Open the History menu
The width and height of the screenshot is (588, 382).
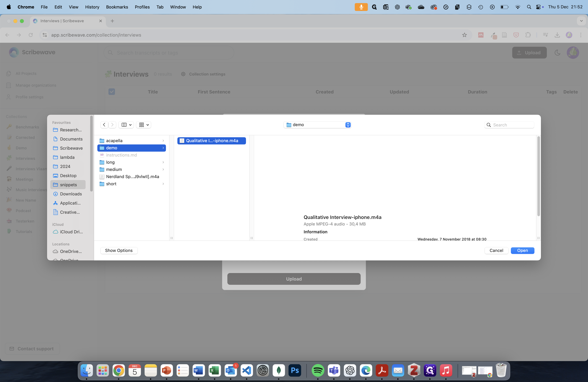pyautogui.click(x=92, y=7)
